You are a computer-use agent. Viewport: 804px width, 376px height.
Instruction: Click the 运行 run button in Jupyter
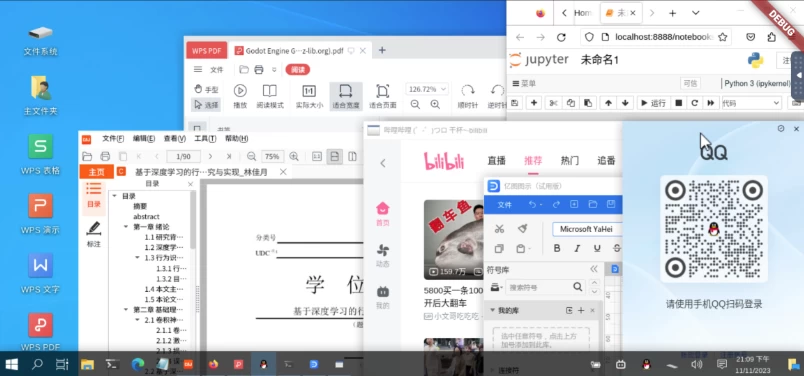pos(653,103)
